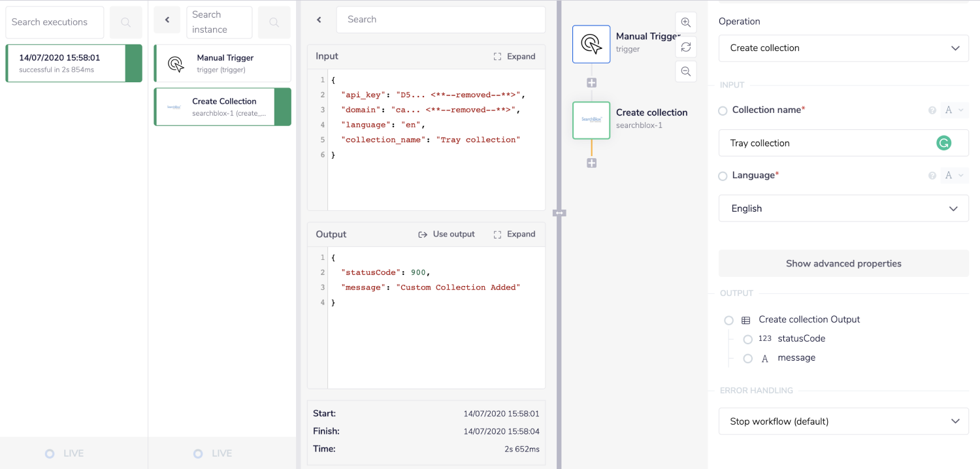Click the zoom in magnifier icon

pyautogui.click(x=685, y=22)
